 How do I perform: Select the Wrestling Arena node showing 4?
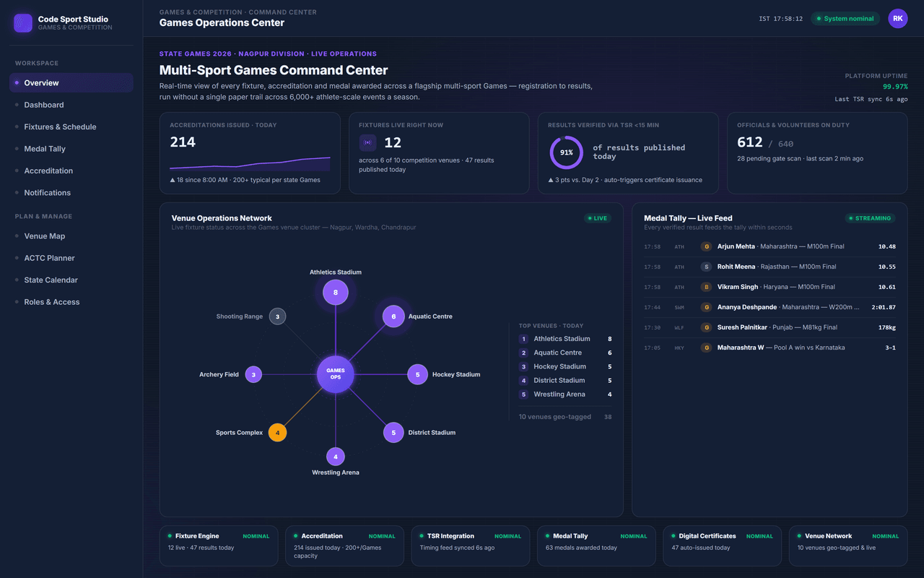click(x=336, y=457)
